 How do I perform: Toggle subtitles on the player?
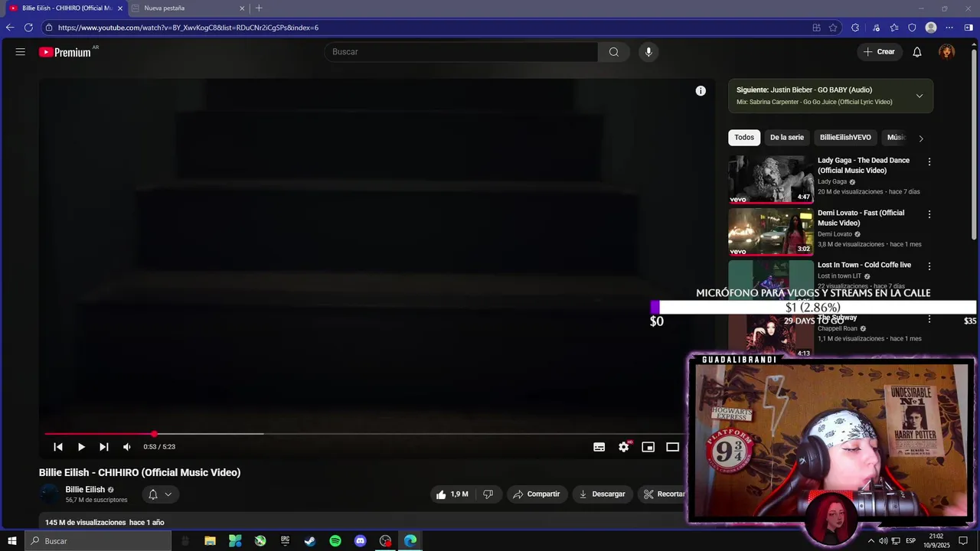[599, 447]
